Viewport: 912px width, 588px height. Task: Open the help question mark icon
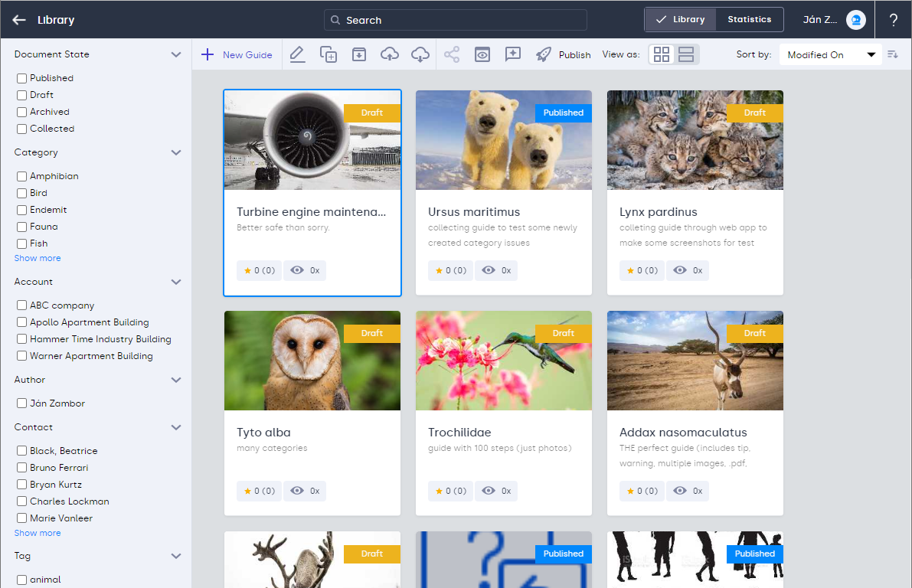[x=894, y=20]
